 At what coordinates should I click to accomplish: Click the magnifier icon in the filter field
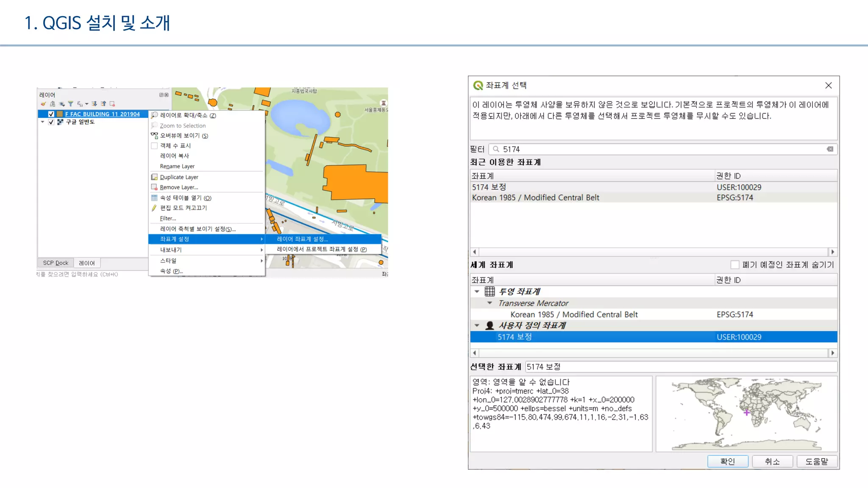click(x=496, y=149)
